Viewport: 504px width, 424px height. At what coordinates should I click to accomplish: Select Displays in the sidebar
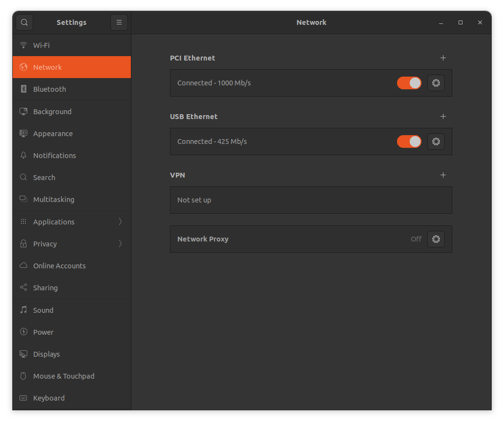click(46, 354)
